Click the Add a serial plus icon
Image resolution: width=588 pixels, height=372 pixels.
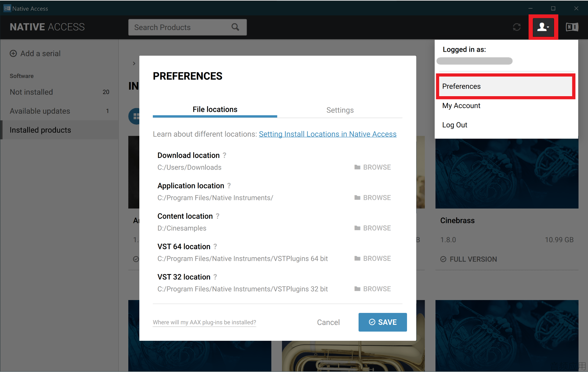[x=13, y=54]
